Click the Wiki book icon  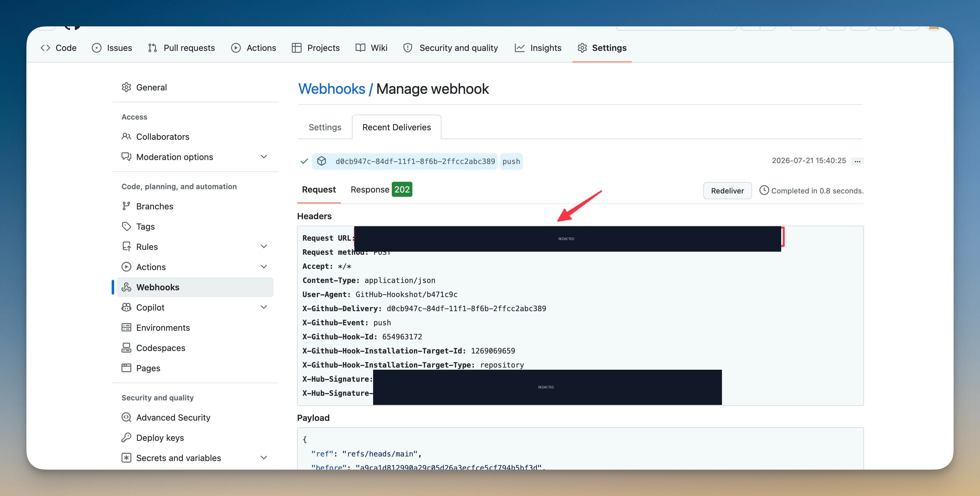(x=360, y=48)
